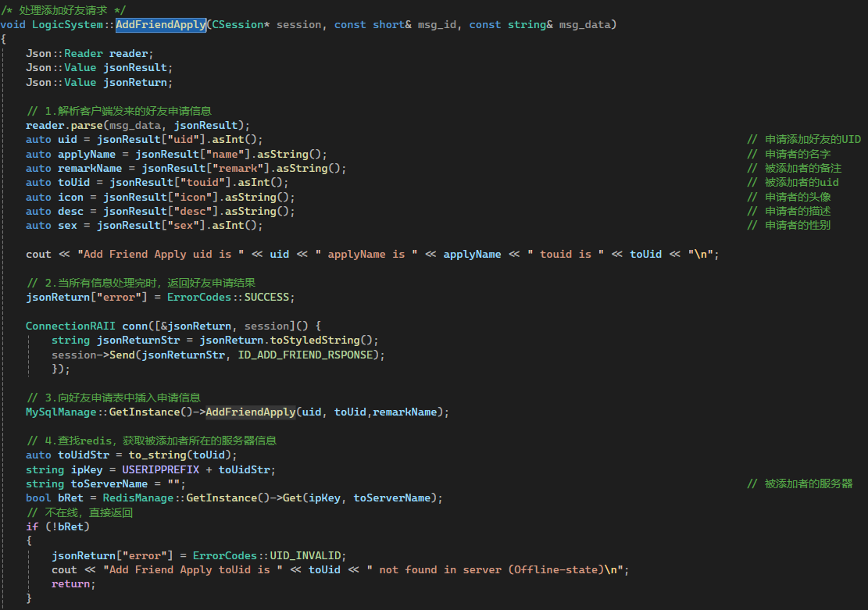
Task: Click msg_data in the function signature
Action: click(584, 24)
